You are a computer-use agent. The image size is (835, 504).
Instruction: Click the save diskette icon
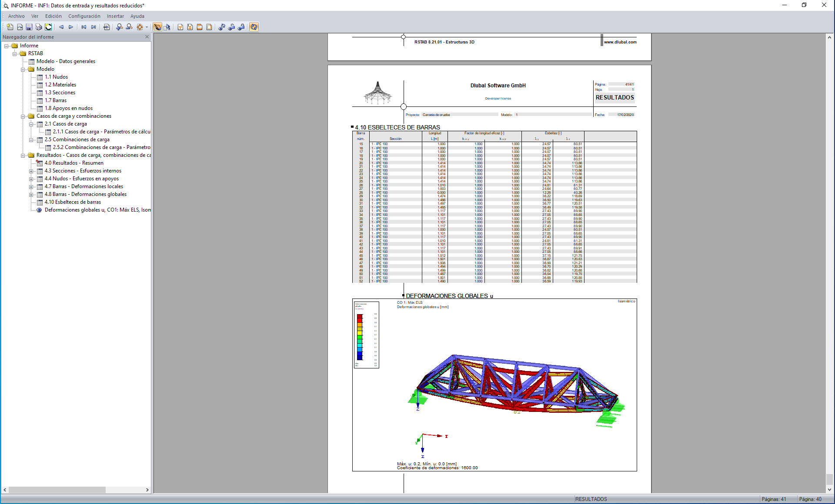29,27
